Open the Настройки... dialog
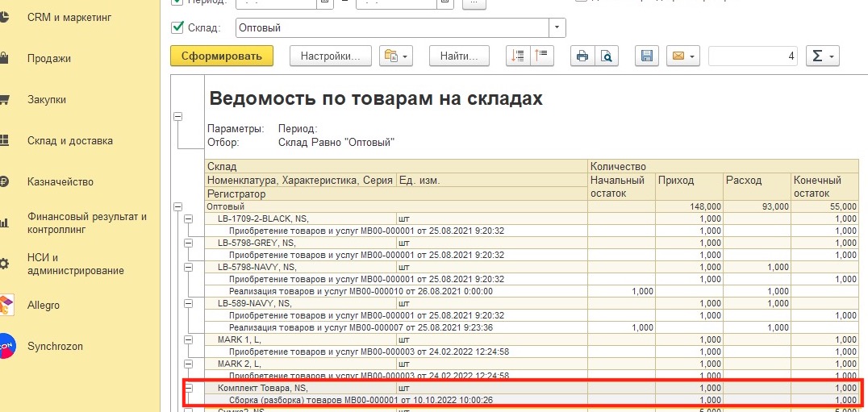This screenshot has width=868, height=412. pos(331,56)
